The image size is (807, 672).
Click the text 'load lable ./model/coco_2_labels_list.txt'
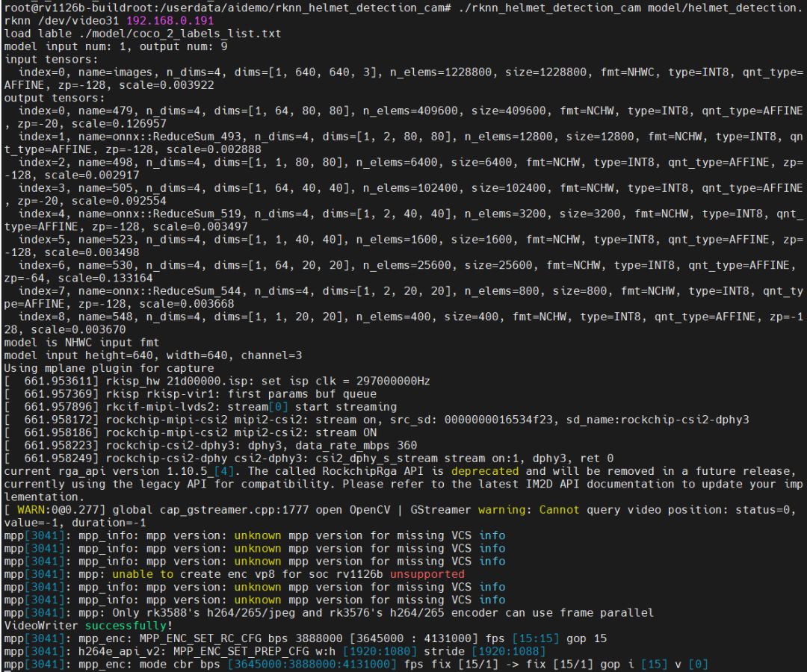[143, 34]
